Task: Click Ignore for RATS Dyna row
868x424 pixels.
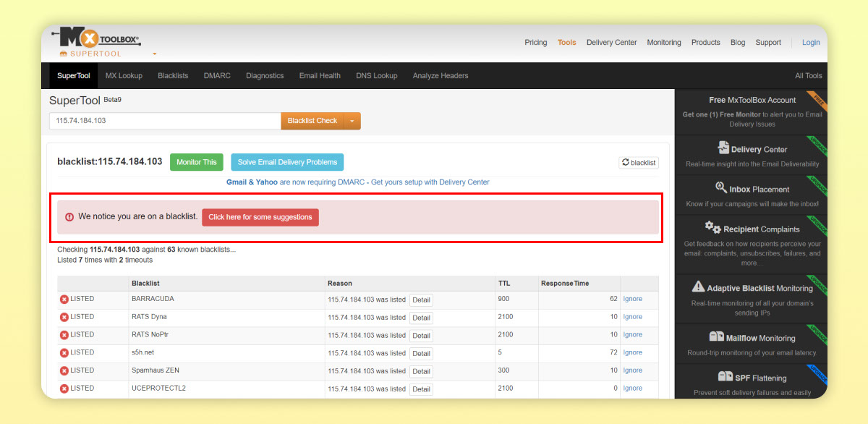Action: click(x=633, y=317)
